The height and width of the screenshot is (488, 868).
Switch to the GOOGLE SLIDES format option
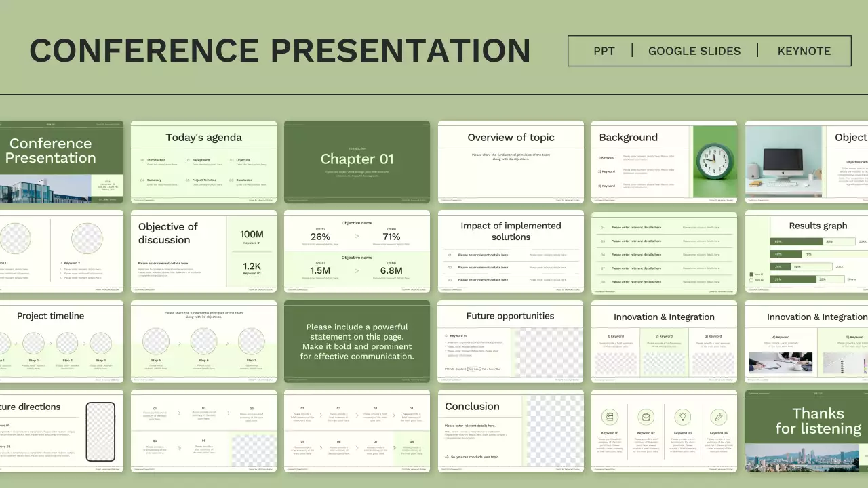[694, 51]
